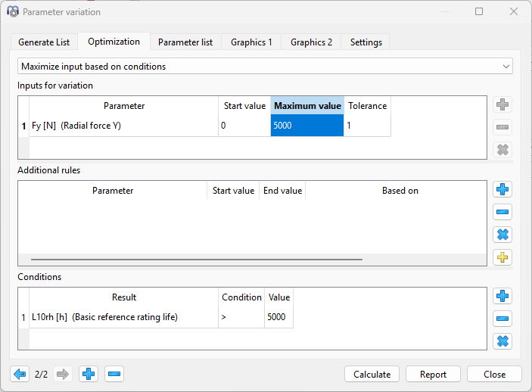Open the Settings tab

tap(366, 42)
